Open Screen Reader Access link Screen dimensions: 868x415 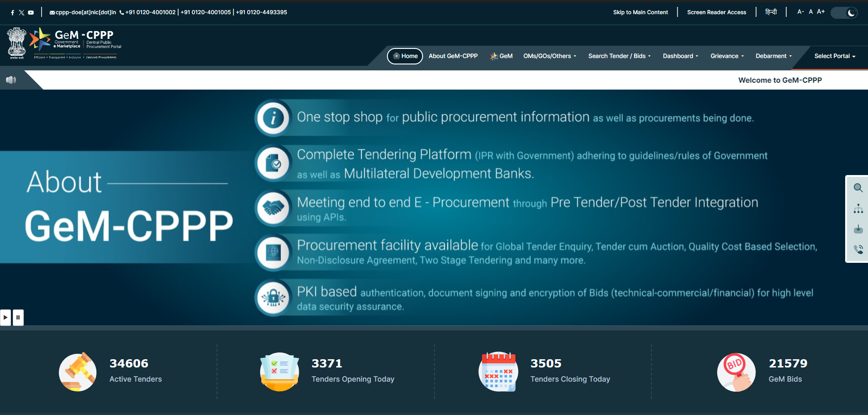point(716,12)
